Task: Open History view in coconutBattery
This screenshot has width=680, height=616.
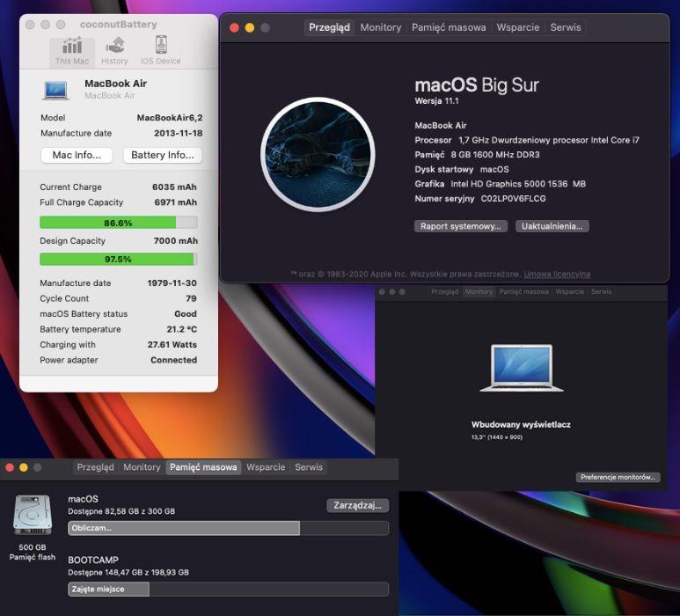Action: pos(115,51)
